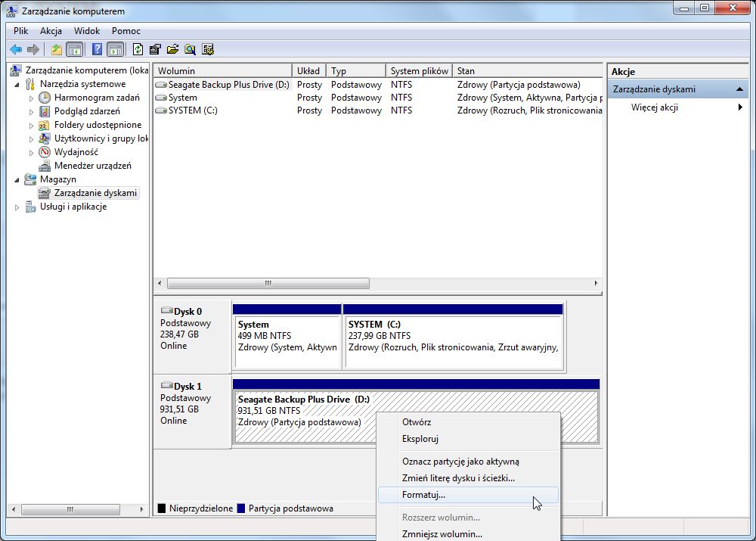The image size is (756, 541).
Task: Open the Akcja menu
Action: click(x=51, y=31)
